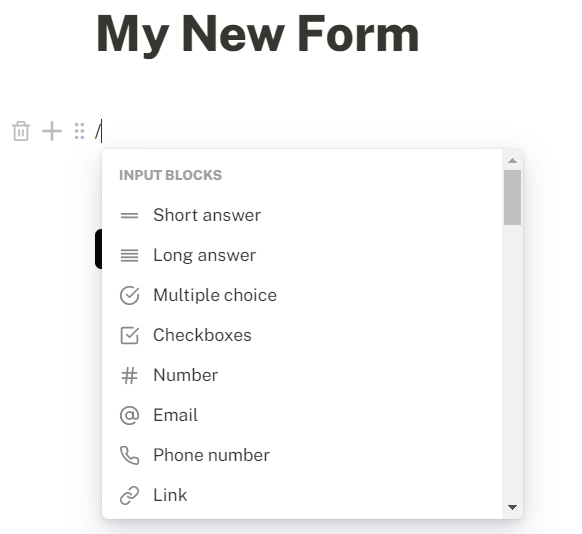Viewport: 582px width, 534px height.
Task: Click the six-dot drag handle icon
Action: [79, 131]
